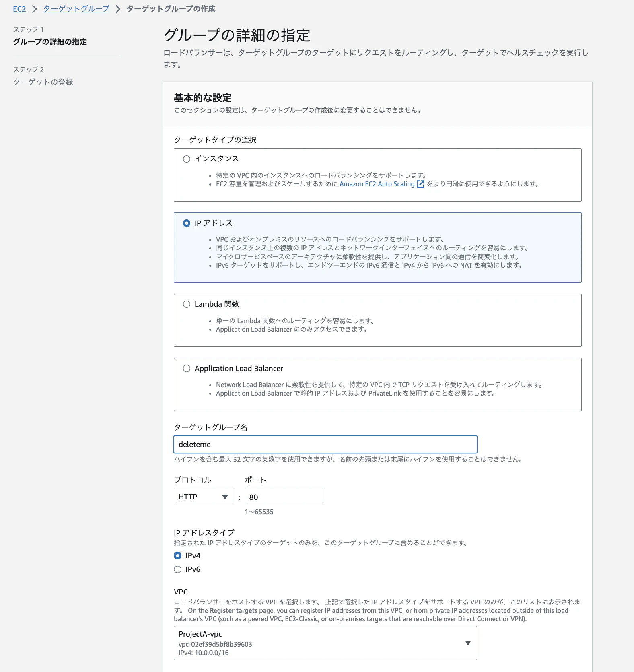Choose the Lambda 関数 target type
The width and height of the screenshot is (634, 672).
187,304
